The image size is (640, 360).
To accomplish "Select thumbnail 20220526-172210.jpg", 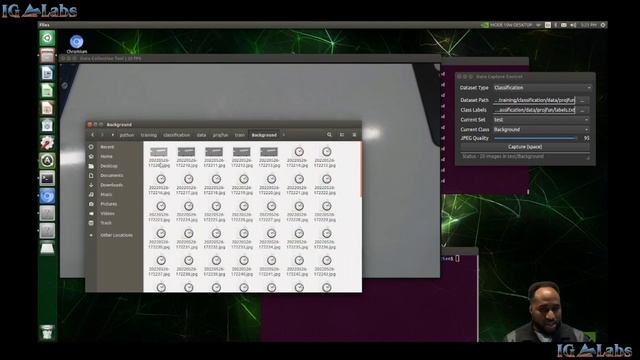I will click(x=187, y=158).
